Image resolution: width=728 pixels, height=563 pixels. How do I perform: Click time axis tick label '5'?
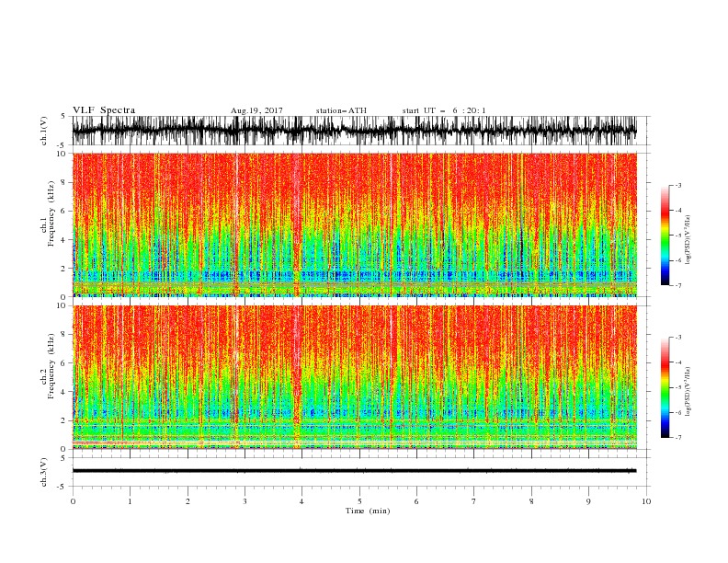359,501
